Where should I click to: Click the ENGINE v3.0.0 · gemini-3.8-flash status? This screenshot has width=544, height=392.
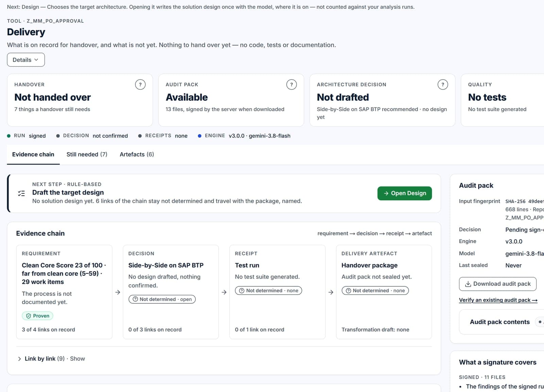pyautogui.click(x=244, y=136)
